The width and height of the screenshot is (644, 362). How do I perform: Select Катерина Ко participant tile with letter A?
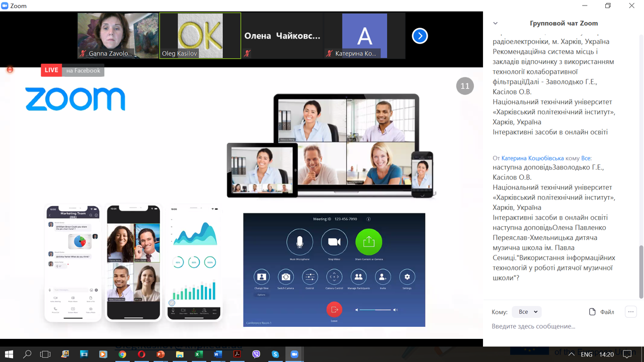click(x=364, y=36)
